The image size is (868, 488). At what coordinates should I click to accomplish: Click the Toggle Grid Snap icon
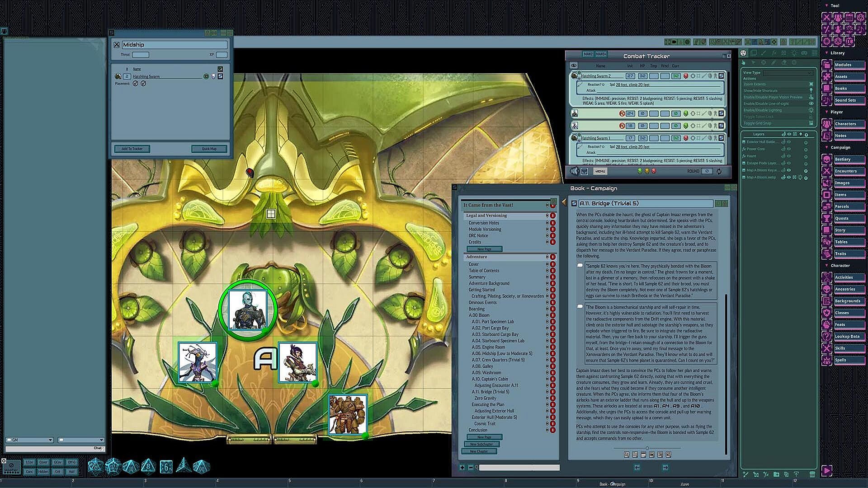[811, 123]
